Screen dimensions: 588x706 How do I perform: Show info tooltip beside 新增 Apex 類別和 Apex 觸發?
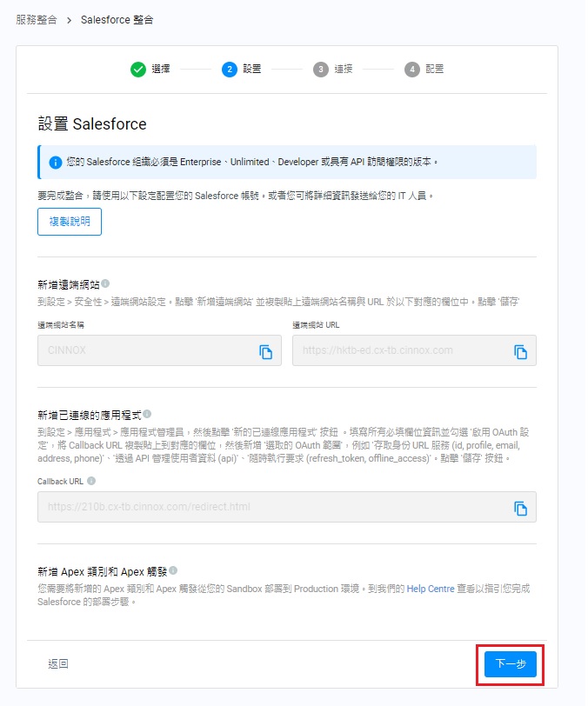click(173, 571)
